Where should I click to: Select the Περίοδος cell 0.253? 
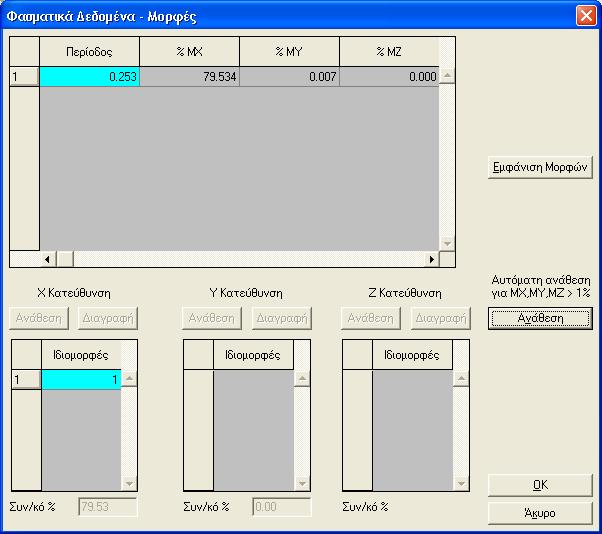(x=89, y=77)
